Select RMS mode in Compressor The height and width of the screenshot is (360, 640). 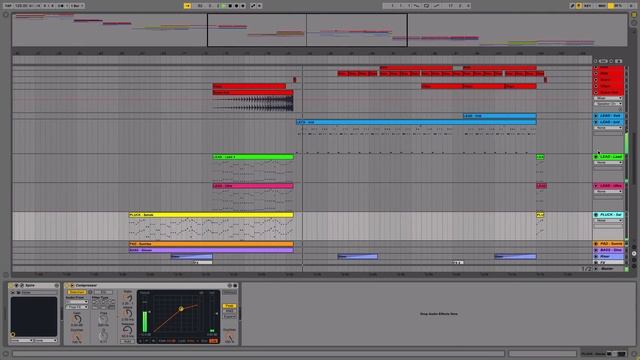(x=229, y=311)
